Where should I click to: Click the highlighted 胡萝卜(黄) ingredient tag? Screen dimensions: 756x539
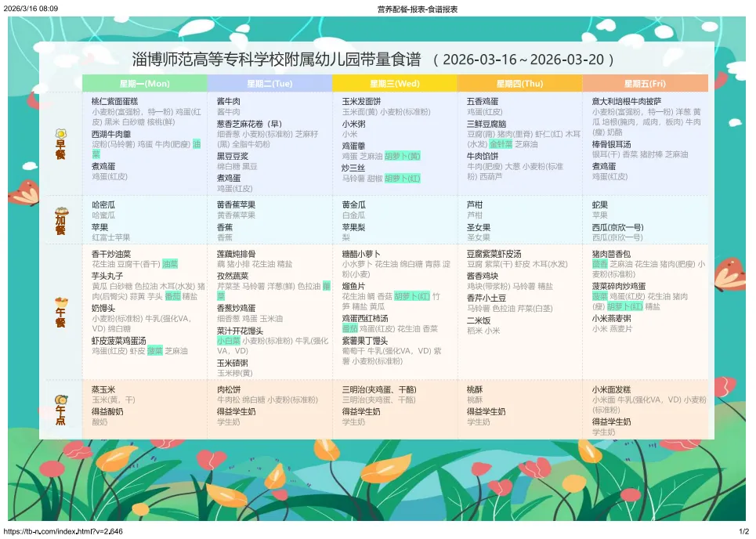(403, 156)
